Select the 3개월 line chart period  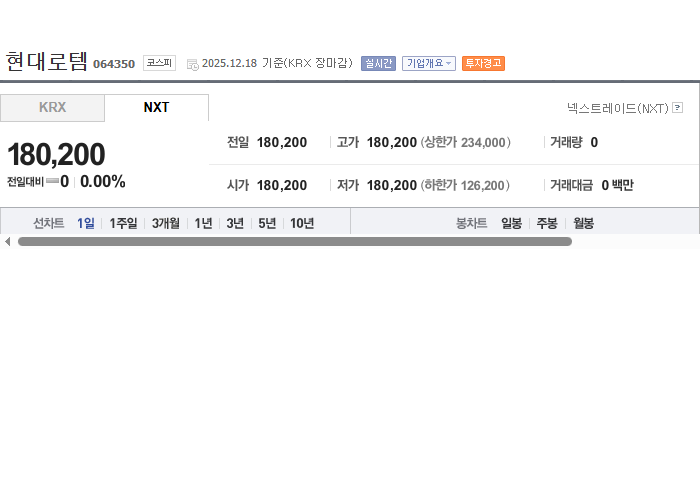(x=166, y=223)
